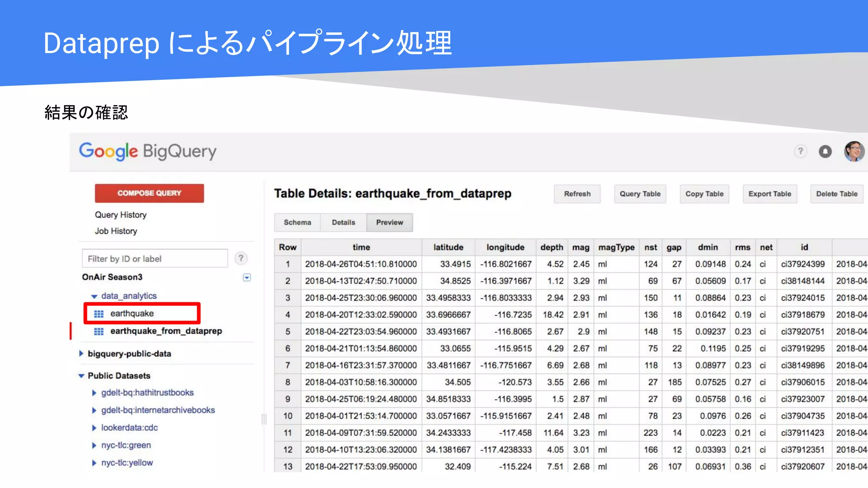Image resolution: width=868 pixels, height=488 pixels.
Task: Expand the bigquery-public-data project
Action: tap(81, 353)
